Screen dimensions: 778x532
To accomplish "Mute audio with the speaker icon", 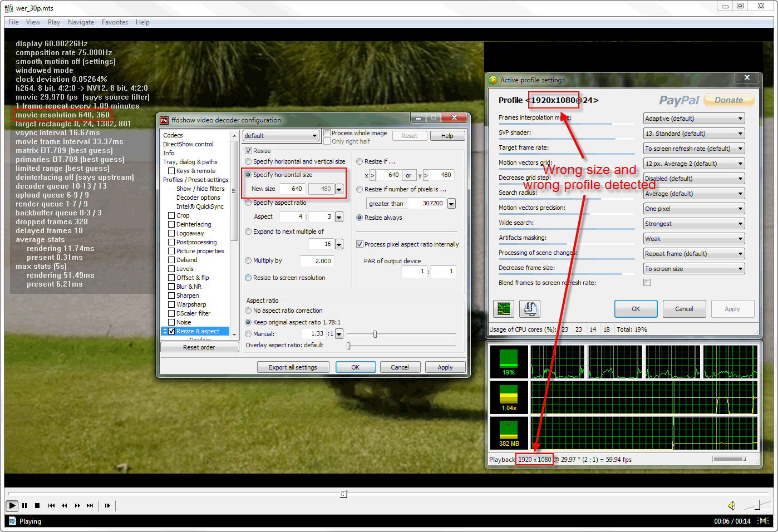I will pyautogui.click(x=731, y=506).
